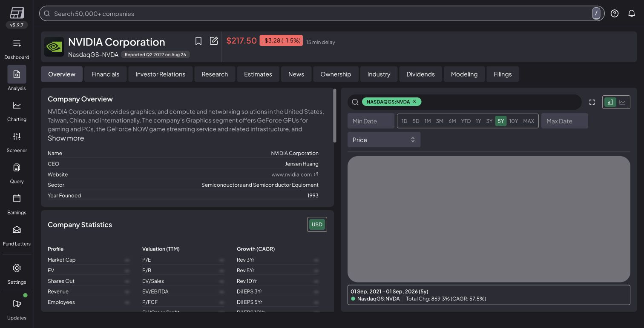Select the 5D time range
The image size is (644, 328).
coord(416,121)
